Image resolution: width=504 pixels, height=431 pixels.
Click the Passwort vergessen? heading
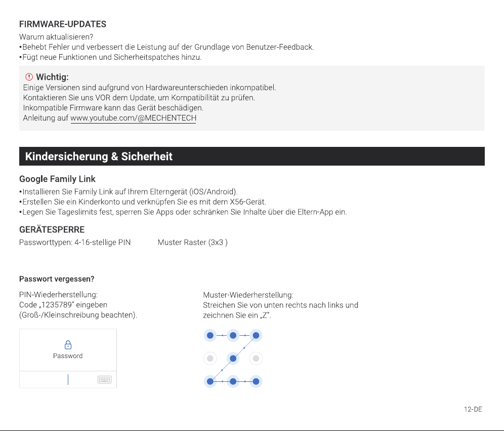(x=57, y=279)
